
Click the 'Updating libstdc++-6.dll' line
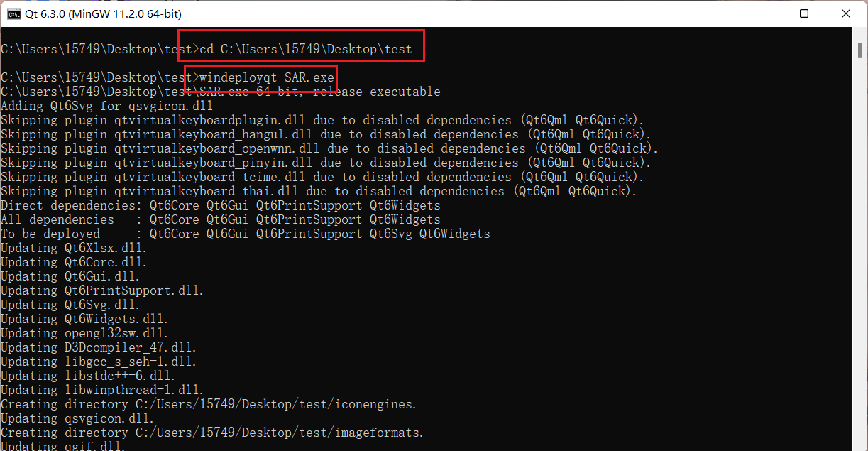(x=88, y=376)
